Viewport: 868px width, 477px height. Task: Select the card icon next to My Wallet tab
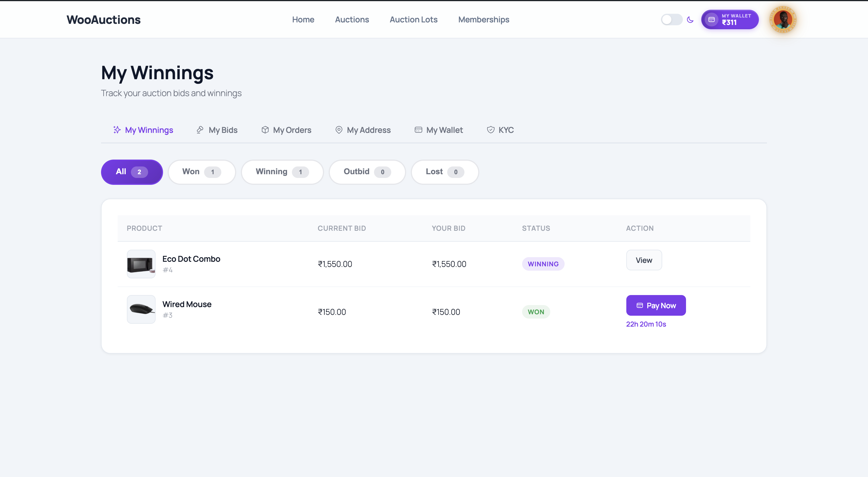[x=418, y=130]
